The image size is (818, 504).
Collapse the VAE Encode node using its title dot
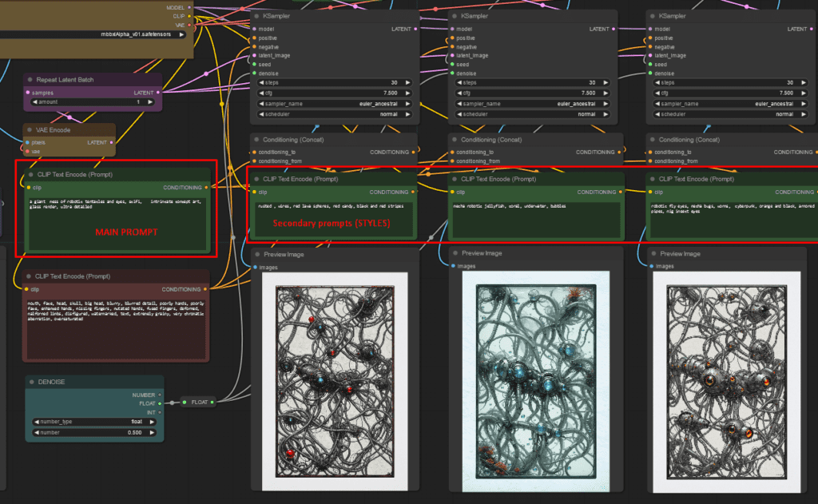(x=29, y=129)
